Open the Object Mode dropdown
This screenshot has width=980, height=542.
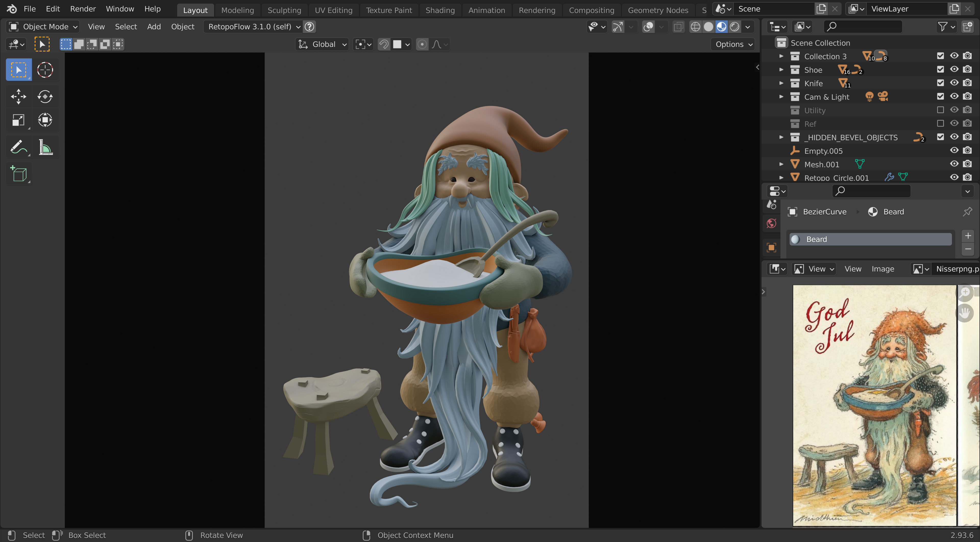(43, 27)
